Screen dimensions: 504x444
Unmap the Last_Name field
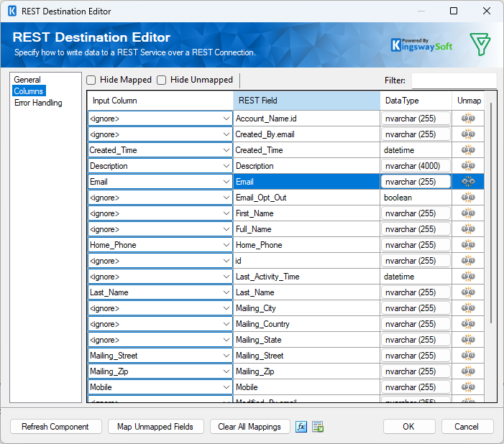click(x=468, y=292)
